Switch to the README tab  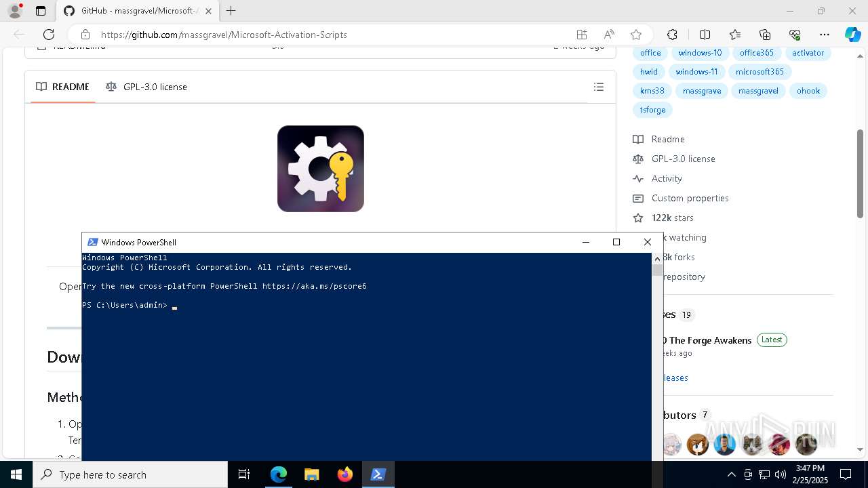coord(62,87)
